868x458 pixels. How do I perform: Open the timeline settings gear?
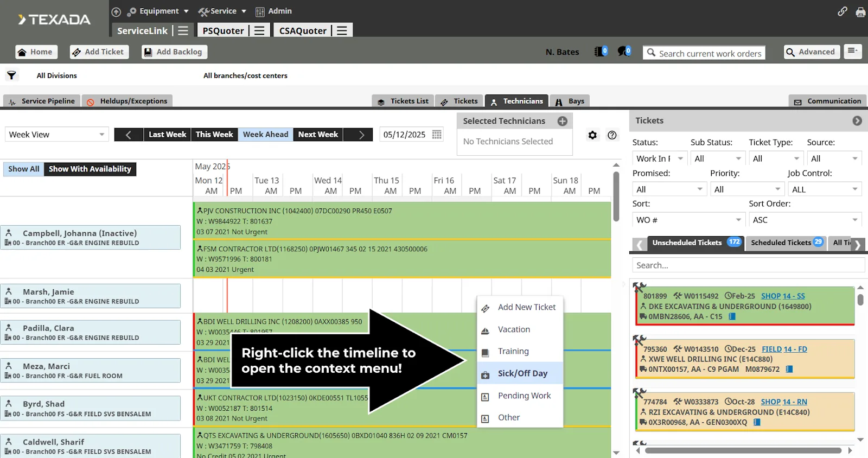592,135
